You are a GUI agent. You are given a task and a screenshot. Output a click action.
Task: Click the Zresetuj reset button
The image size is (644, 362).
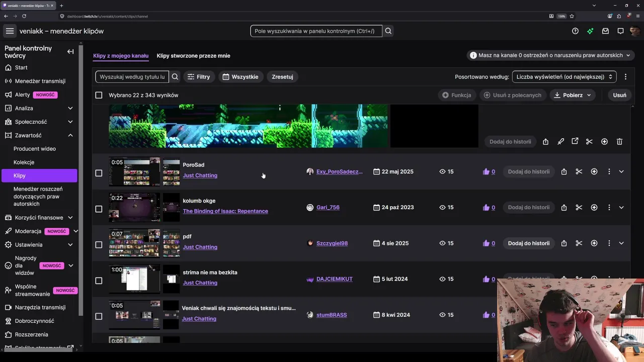pos(282,77)
